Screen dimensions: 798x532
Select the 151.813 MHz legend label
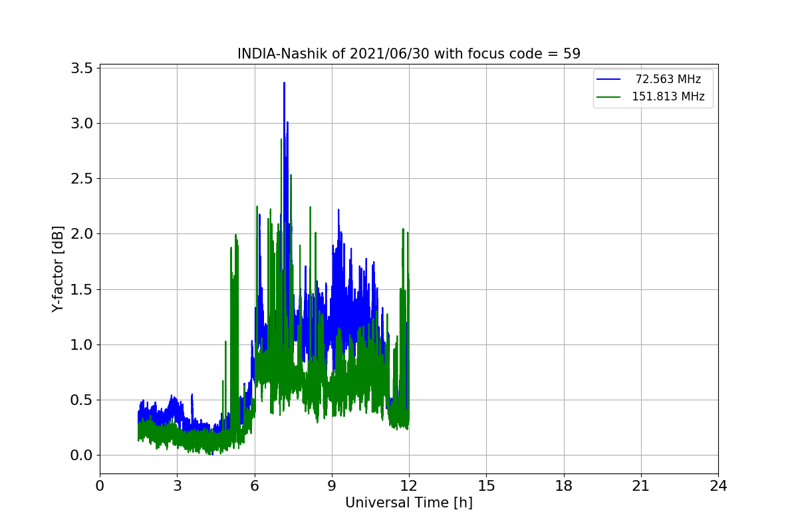pyautogui.click(x=668, y=96)
